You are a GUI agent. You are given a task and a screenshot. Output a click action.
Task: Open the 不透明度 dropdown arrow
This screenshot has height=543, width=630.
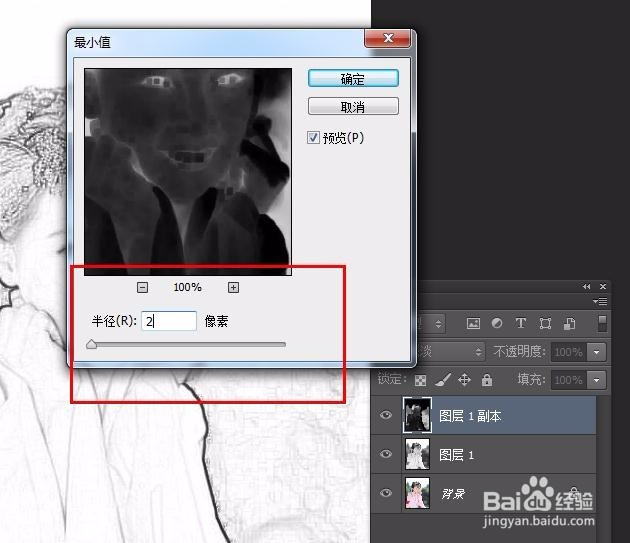tap(596, 352)
